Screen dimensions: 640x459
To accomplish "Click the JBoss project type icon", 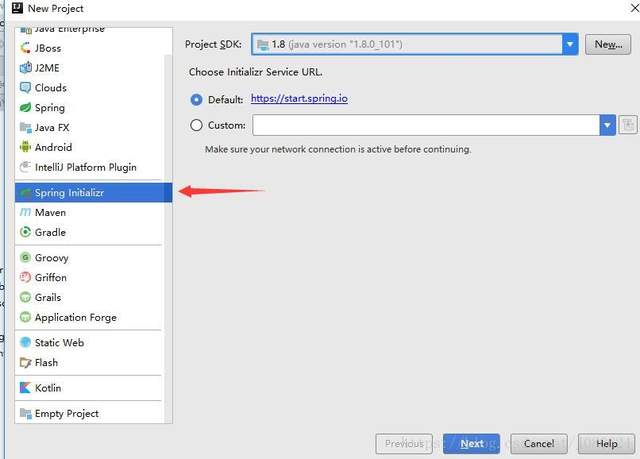I will coord(25,48).
